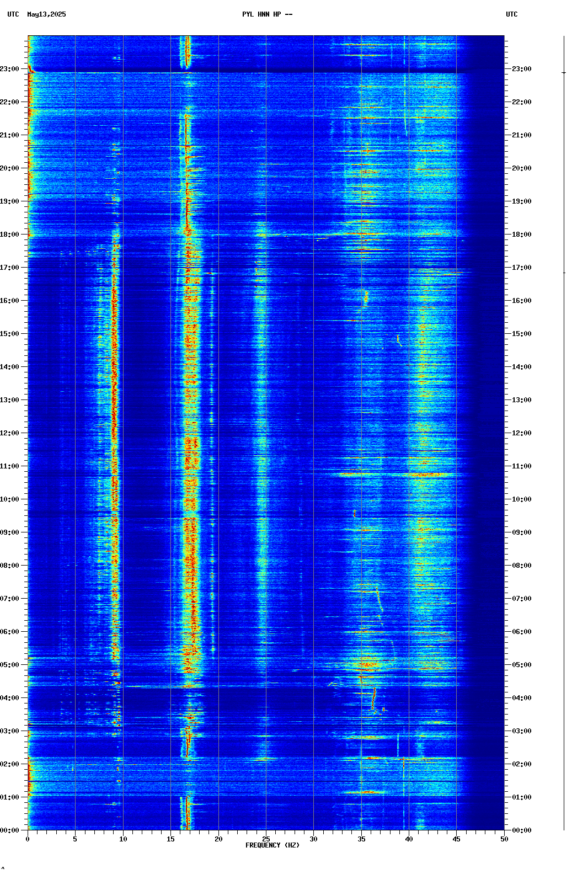Image resolution: width=588 pixels, height=874 pixels.
Task: Click the event tick near 17:00 on the far-right line
Action: point(564,273)
